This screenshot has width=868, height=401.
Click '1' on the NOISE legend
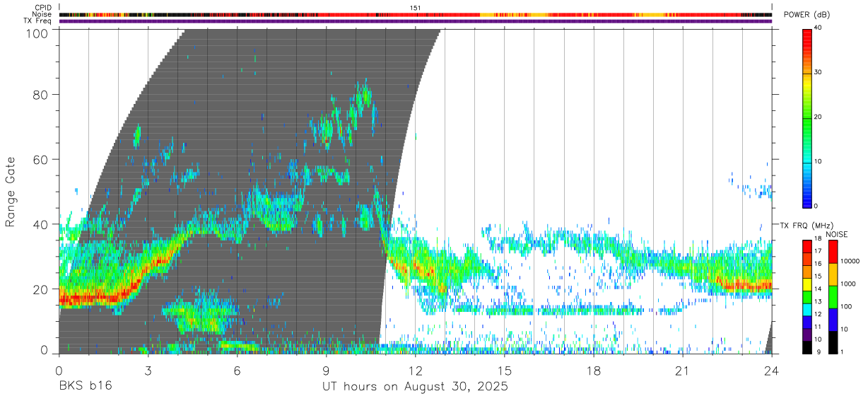[842, 351]
